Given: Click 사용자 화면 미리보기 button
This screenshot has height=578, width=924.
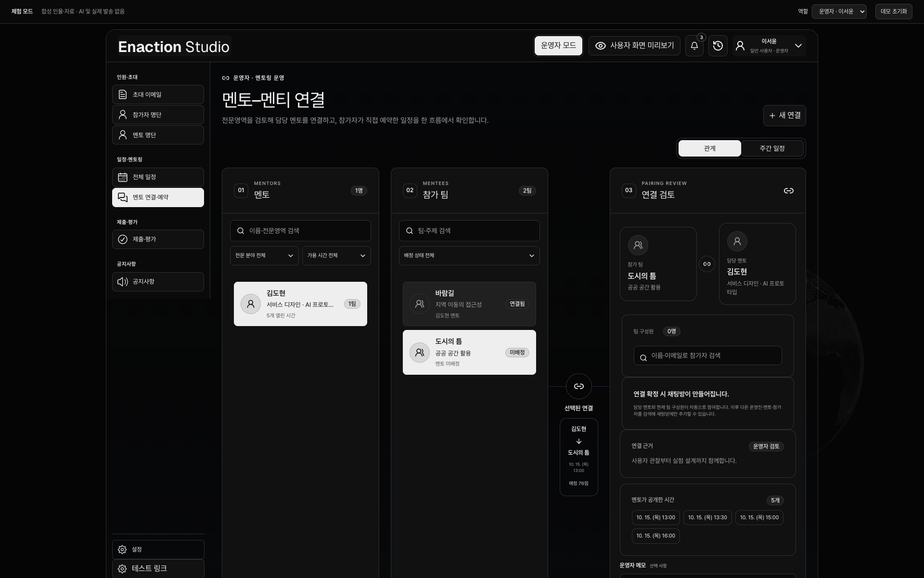Looking at the screenshot, I should point(634,46).
